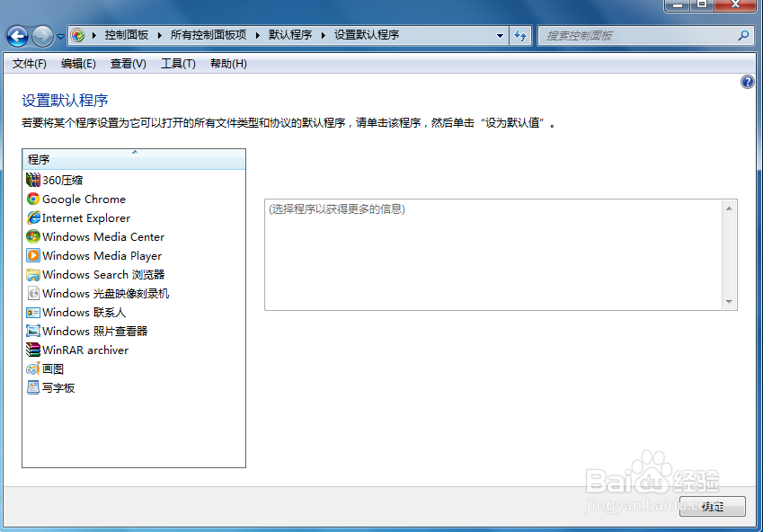
Task: Select the Windows Media Player entry text
Action: (102, 255)
